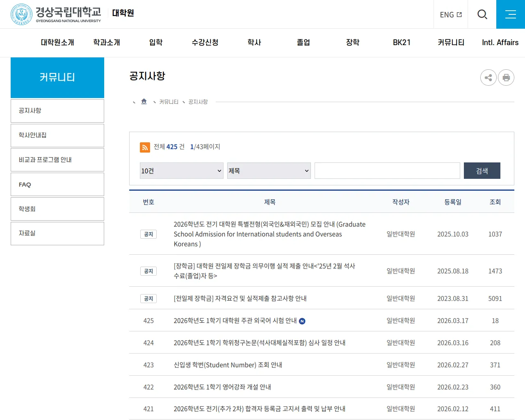Open the hamburger menu in top right corner
525x420 pixels.
pos(510,14)
